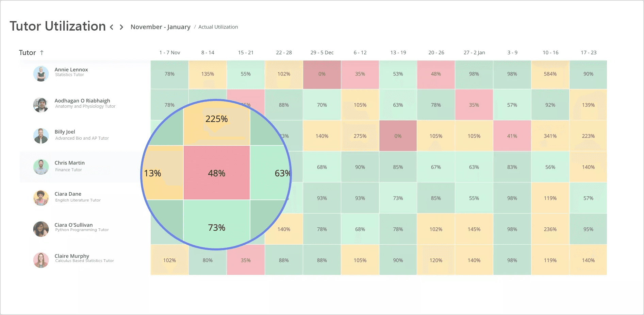Screen dimensions: 644x315
Task: Open Aodhagan O Riabhaigh's profile photo
Action: click(x=41, y=105)
